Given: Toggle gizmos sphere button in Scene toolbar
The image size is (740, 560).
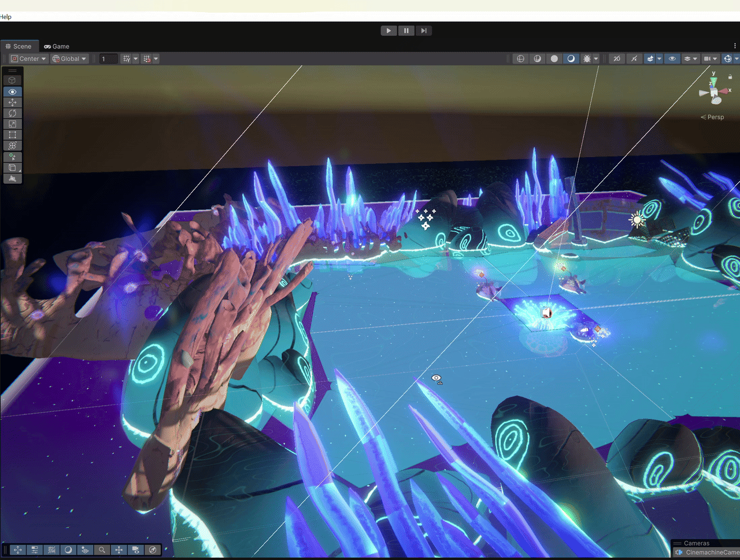Looking at the screenshot, I should [x=728, y=59].
